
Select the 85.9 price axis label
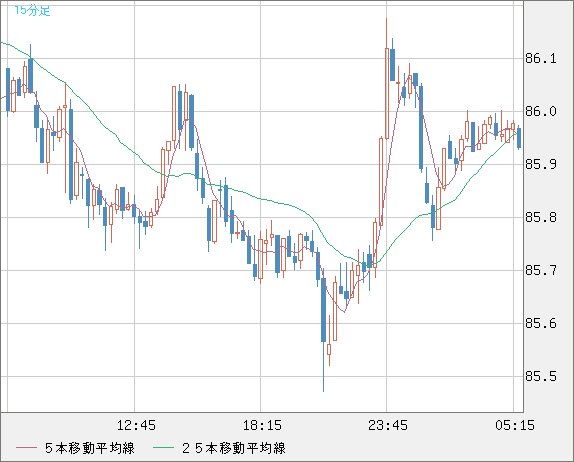[x=541, y=164]
